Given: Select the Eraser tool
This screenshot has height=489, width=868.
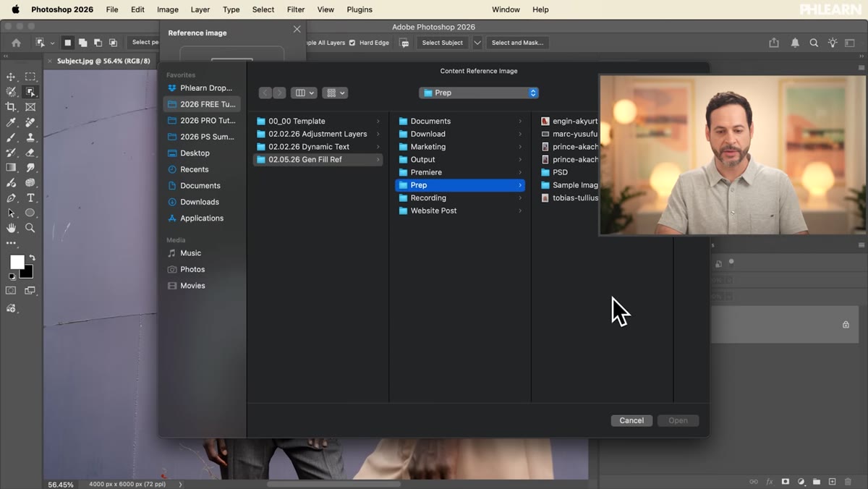Looking at the screenshot, I should pos(30,153).
